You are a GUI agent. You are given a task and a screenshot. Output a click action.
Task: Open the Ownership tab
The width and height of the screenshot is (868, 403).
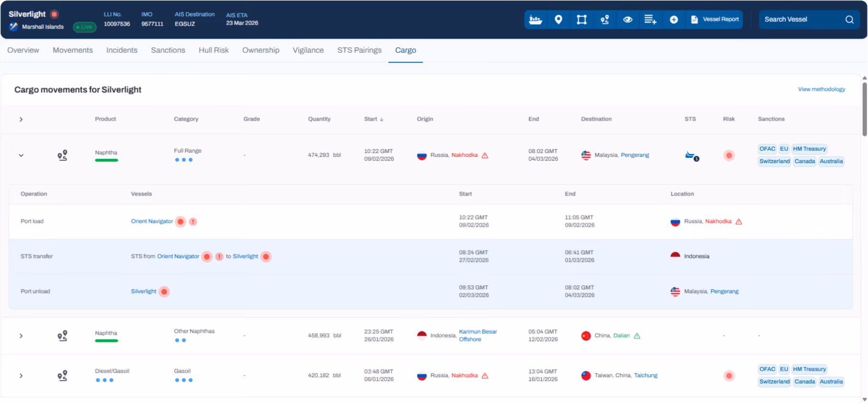coord(260,50)
